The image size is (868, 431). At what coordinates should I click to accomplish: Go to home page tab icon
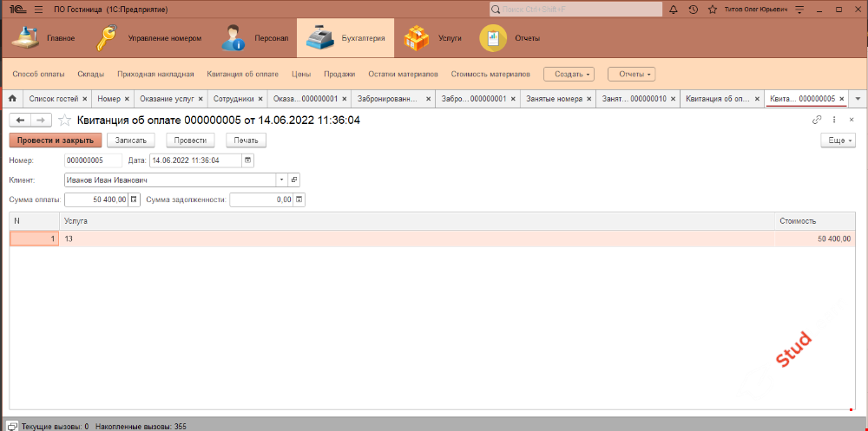pos(12,99)
